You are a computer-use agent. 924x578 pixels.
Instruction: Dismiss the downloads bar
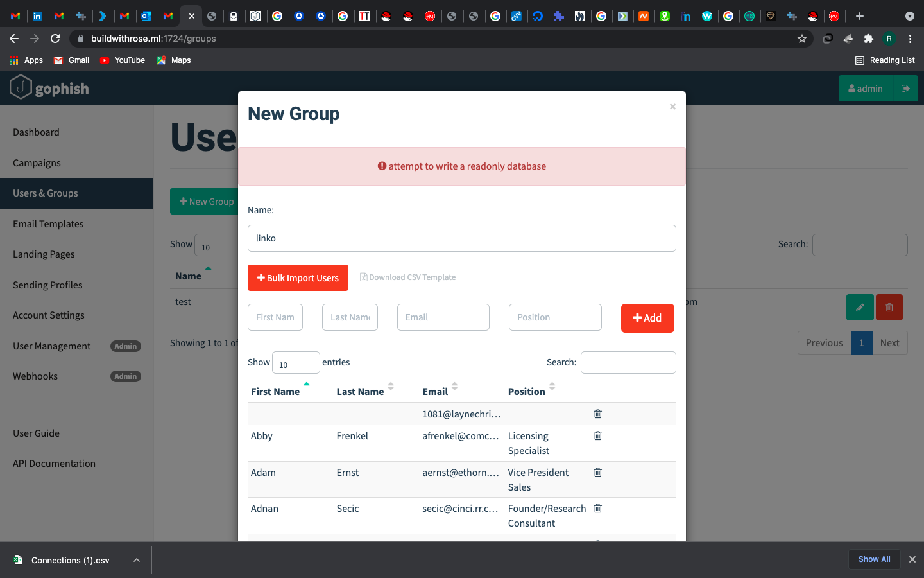912,559
